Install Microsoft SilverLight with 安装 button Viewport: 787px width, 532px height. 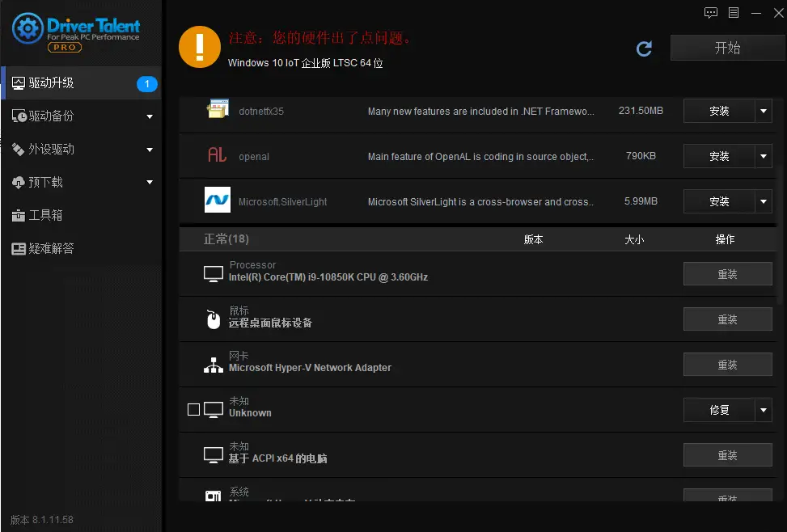click(x=719, y=201)
